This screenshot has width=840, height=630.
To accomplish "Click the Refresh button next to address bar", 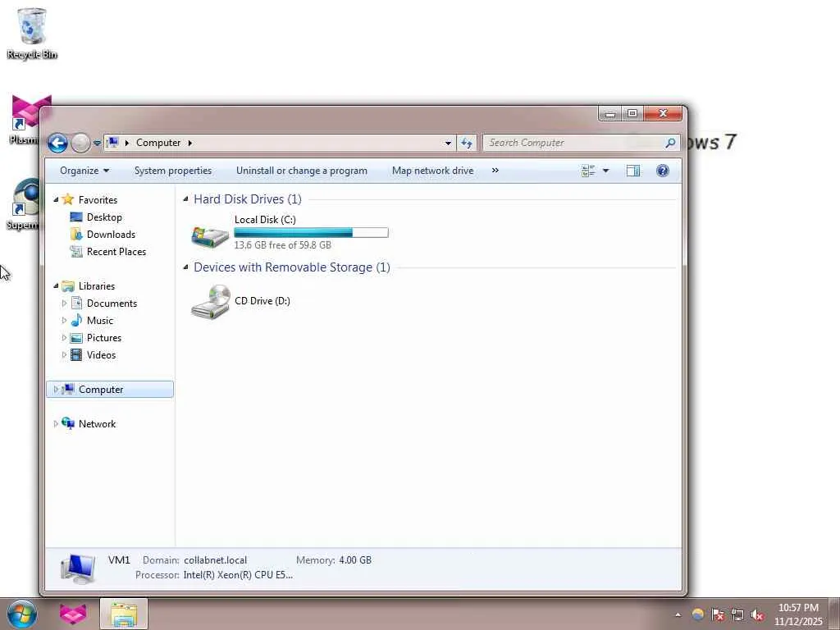I will (467, 143).
